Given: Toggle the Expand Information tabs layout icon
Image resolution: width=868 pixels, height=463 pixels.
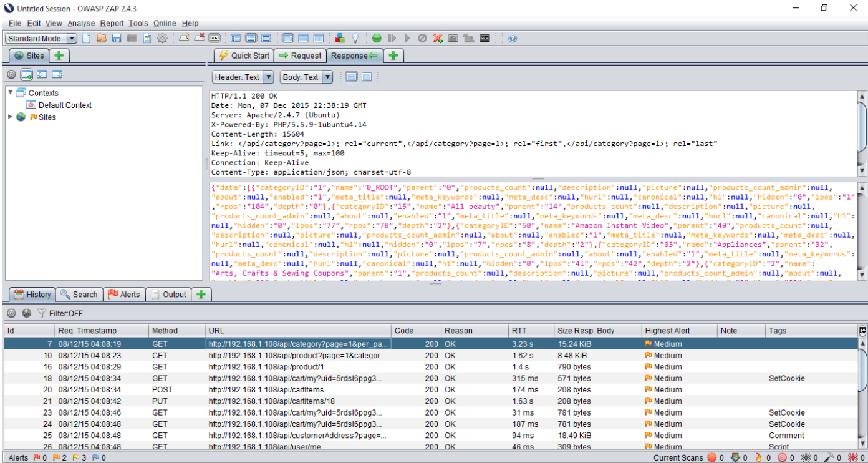Looking at the screenshot, I should point(251,38).
